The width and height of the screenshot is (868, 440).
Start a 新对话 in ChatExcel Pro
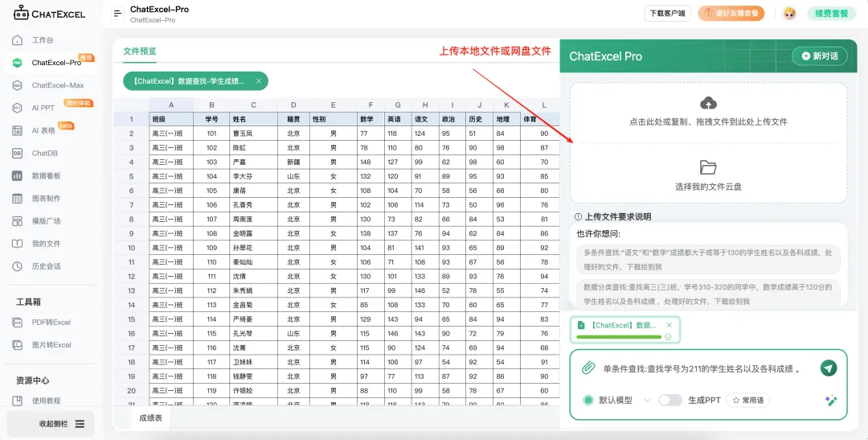819,56
